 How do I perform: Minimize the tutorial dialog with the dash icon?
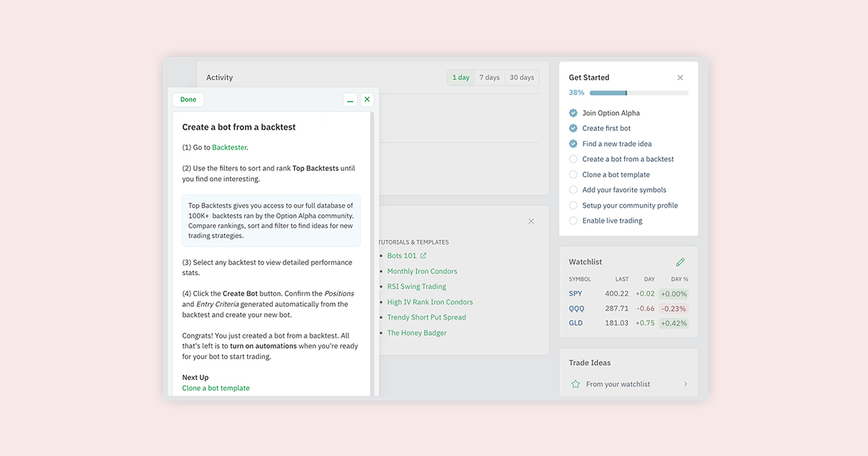tap(350, 99)
